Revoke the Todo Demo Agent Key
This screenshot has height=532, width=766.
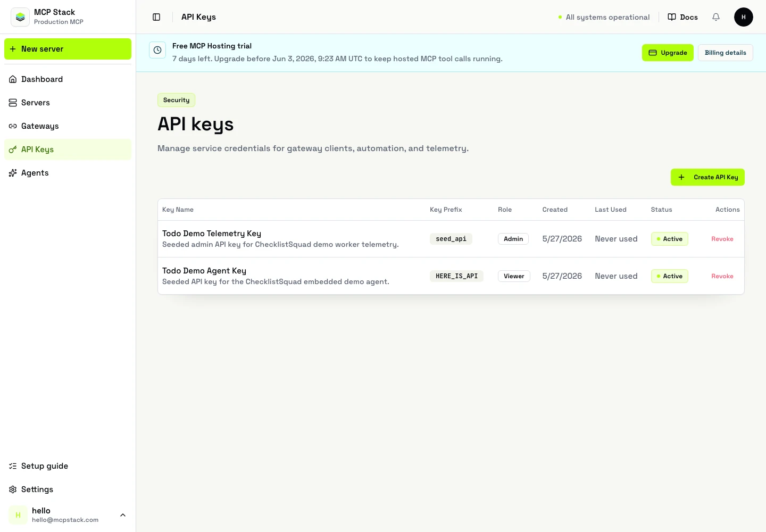coord(722,276)
